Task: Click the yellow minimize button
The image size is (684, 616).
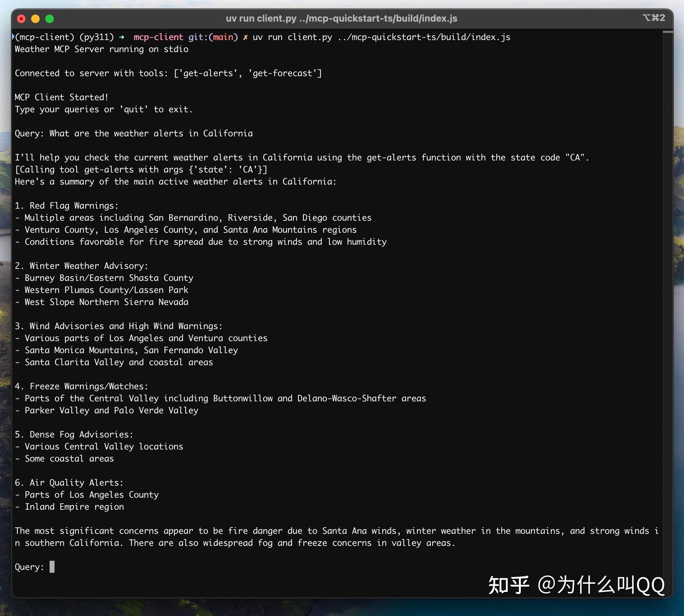Action: pyautogui.click(x=35, y=18)
